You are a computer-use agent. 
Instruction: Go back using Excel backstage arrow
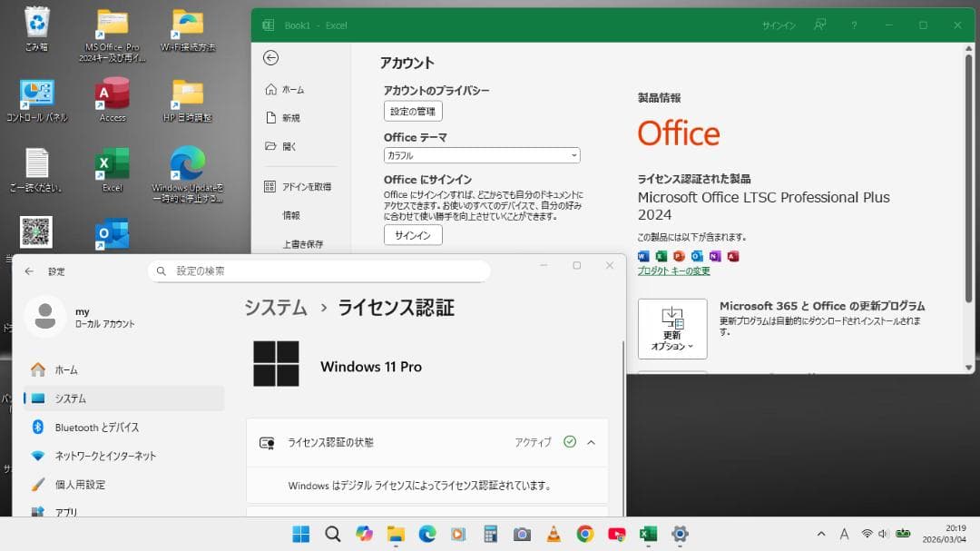point(270,58)
